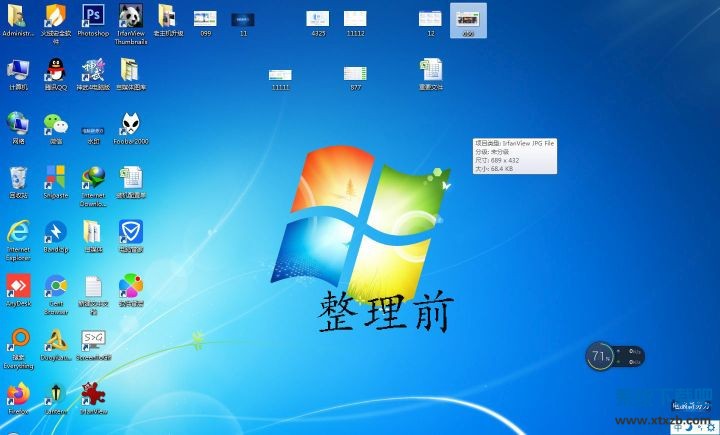
Task: Launch WeChat from the desktop
Action: pos(55,124)
